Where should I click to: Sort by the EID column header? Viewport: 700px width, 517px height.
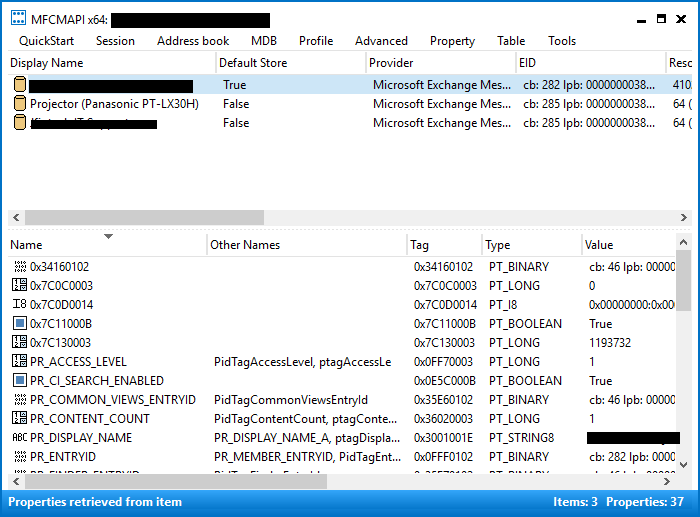coord(591,63)
